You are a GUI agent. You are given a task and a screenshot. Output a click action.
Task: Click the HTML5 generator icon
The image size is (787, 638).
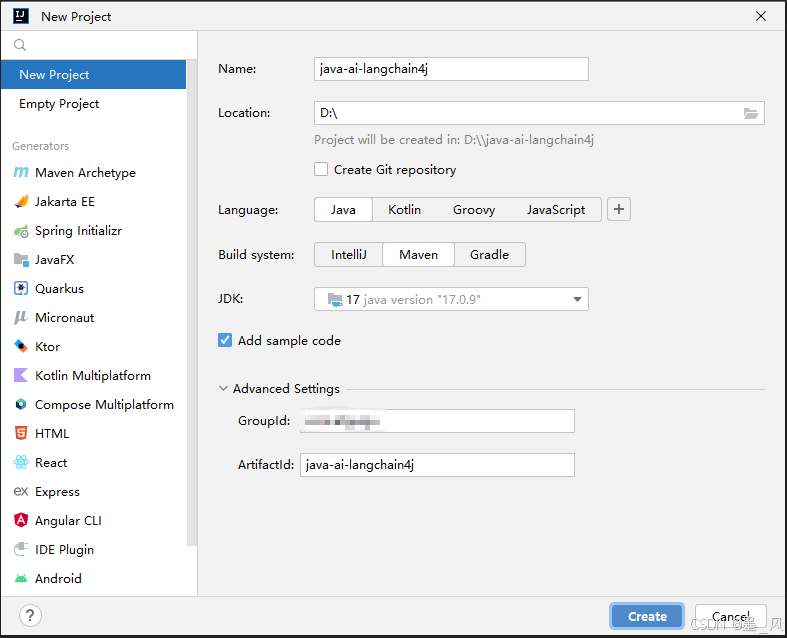coord(21,433)
